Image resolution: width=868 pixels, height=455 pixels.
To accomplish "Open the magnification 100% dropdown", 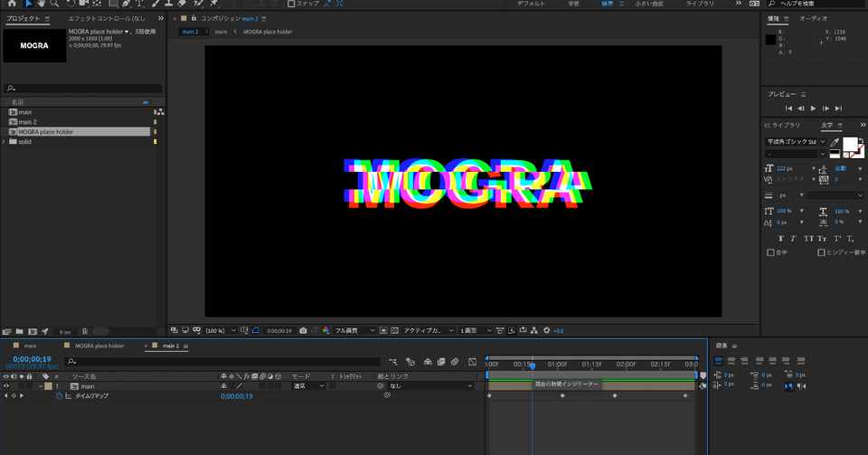I will pyautogui.click(x=221, y=330).
